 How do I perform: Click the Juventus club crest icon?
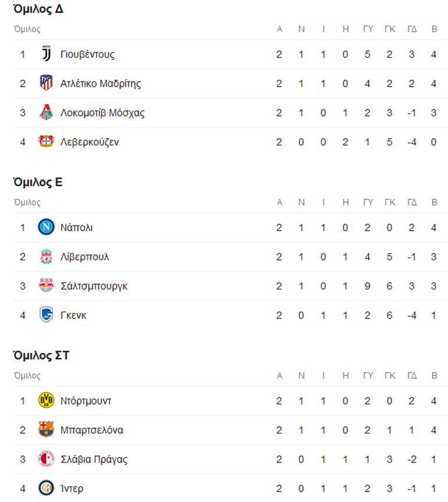coord(46,54)
